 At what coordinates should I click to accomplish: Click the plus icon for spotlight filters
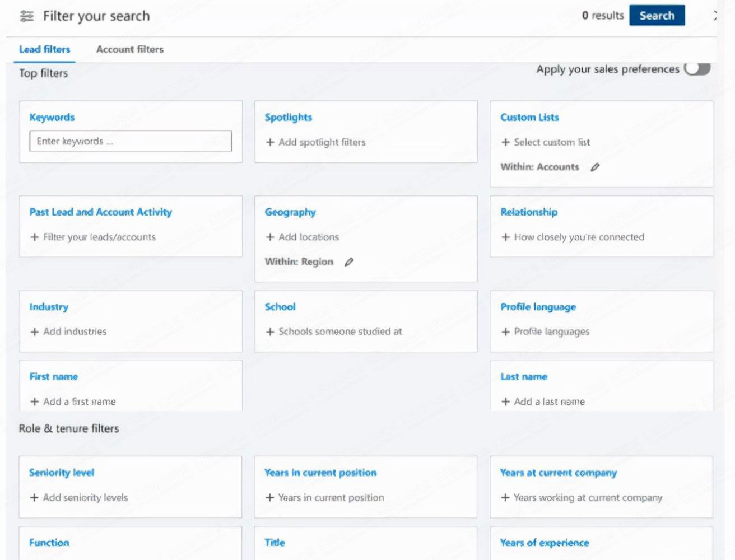coord(270,142)
